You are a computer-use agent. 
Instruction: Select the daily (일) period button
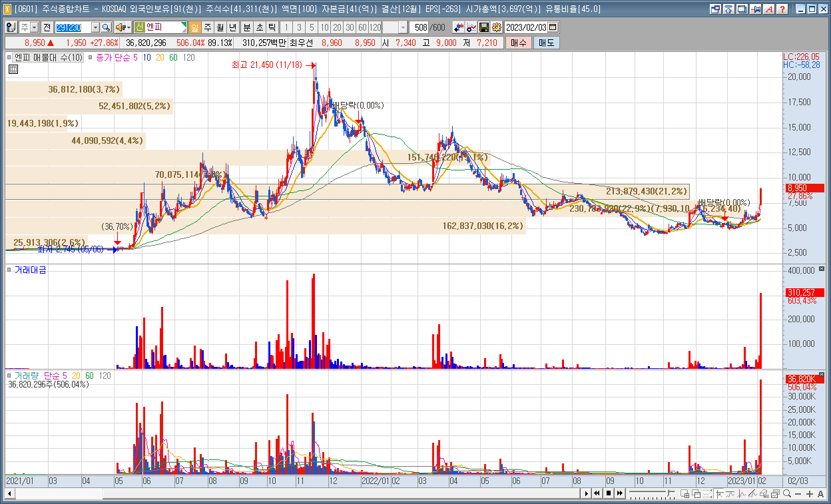point(195,27)
